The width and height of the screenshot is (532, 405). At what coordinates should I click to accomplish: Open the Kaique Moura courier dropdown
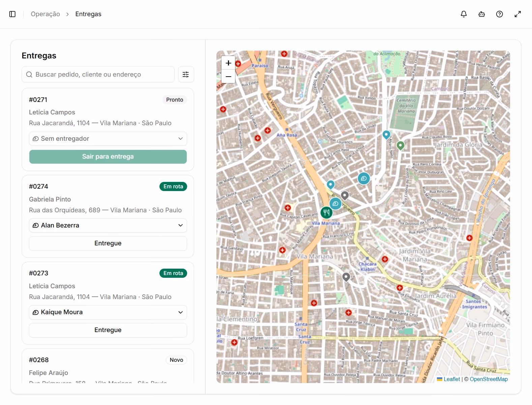pos(108,312)
